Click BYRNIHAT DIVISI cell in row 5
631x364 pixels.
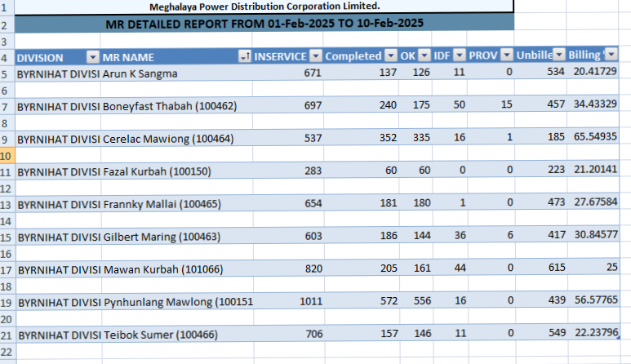click(x=57, y=74)
